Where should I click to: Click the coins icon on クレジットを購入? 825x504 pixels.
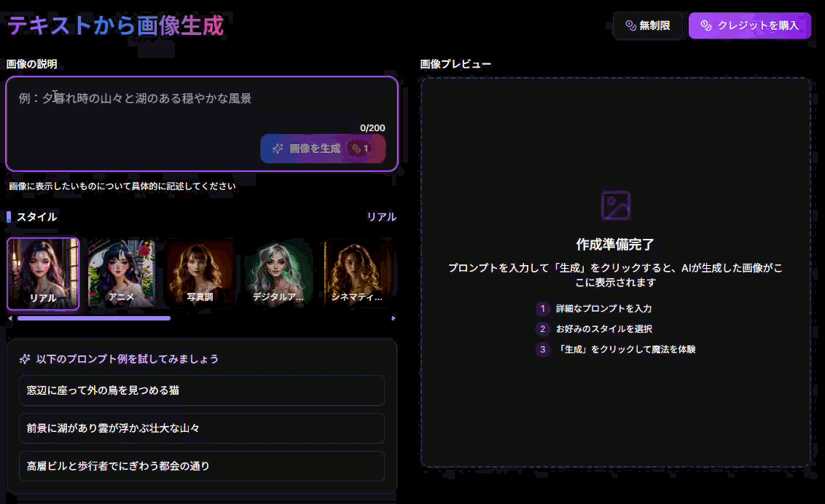point(705,25)
